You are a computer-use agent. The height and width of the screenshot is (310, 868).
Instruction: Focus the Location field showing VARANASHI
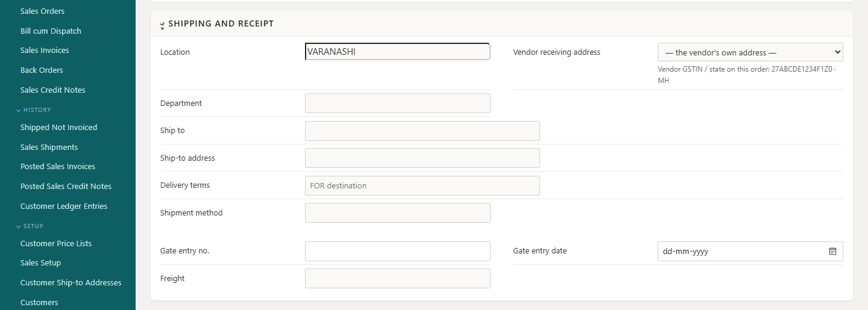pos(398,52)
